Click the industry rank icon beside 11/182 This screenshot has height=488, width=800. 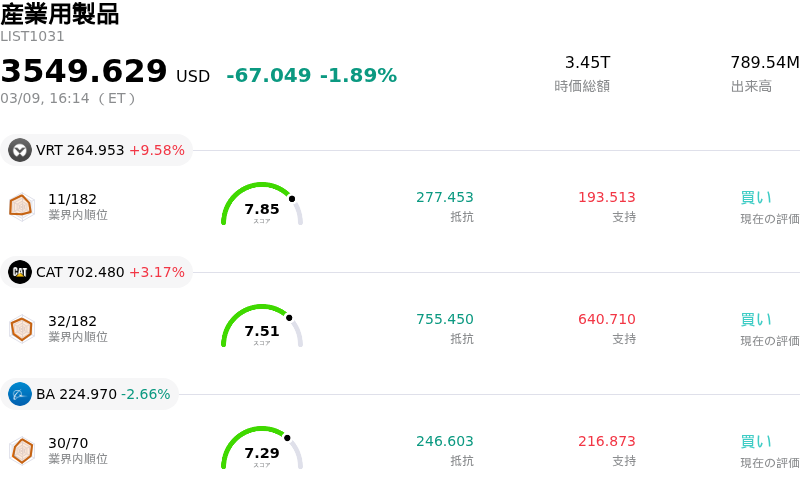(22, 206)
